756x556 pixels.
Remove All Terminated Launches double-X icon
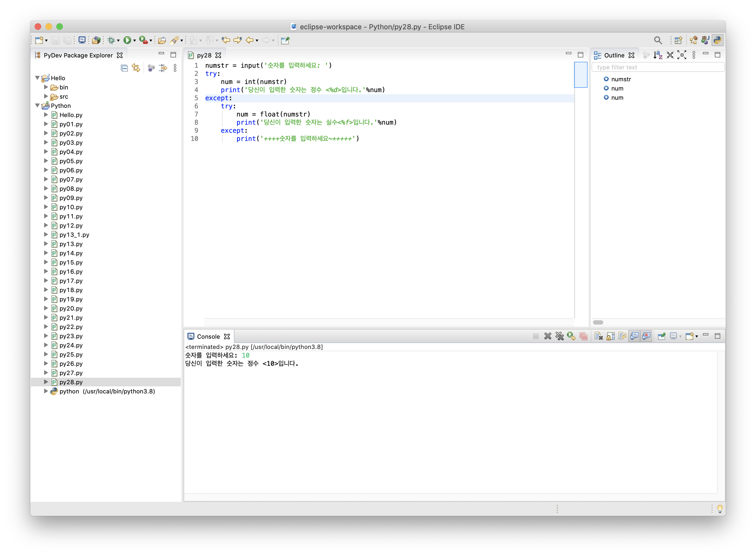[560, 336]
